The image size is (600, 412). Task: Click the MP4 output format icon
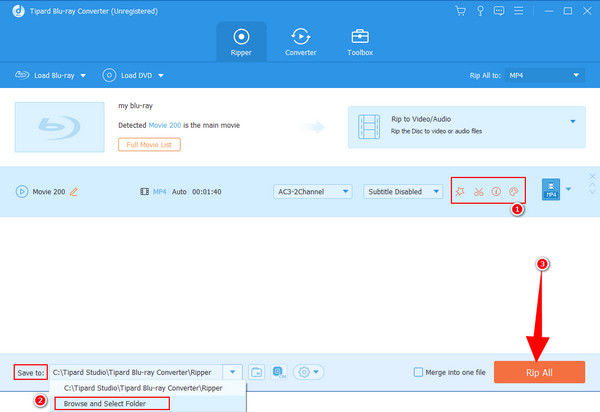(x=551, y=189)
